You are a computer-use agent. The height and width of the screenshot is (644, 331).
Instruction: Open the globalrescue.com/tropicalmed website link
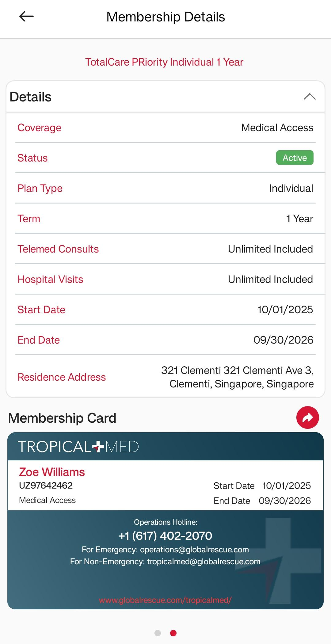point(165,600)
